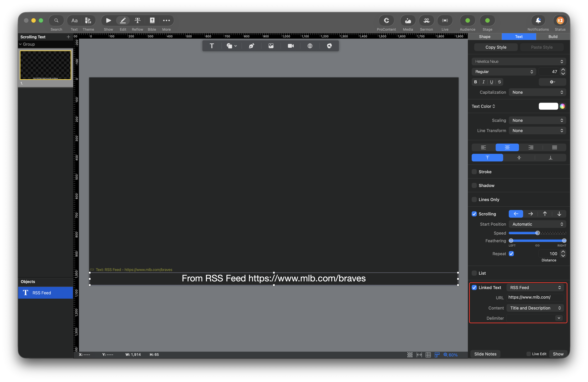Uncheck the Repeat checkbox
The height and width of the screenshot is (382, 588).
(511, 254)
